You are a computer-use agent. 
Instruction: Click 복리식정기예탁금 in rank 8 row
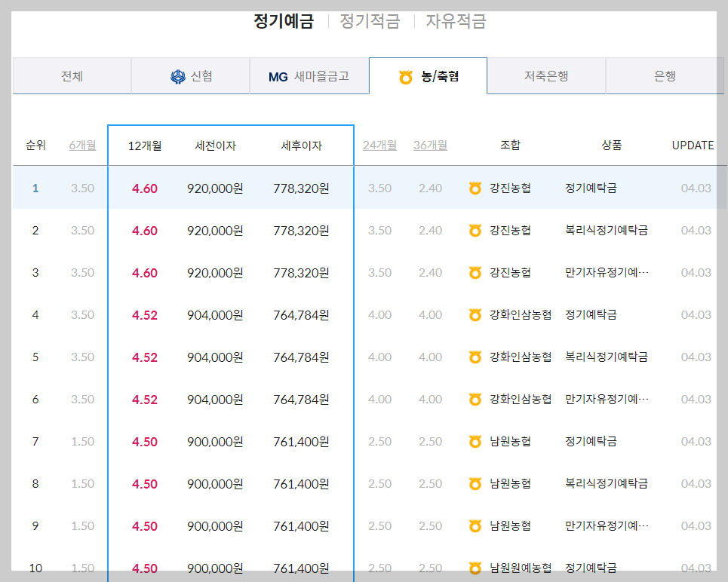(x=607, y=483)
